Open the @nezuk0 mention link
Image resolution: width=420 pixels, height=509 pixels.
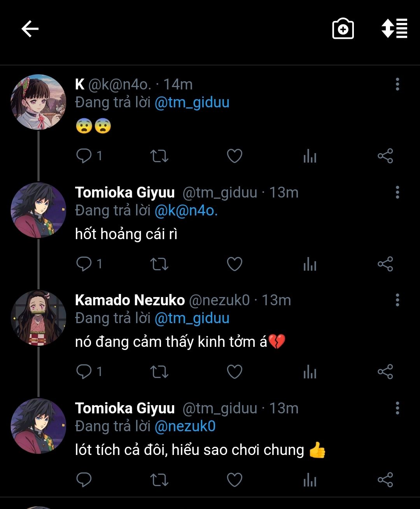point(185,426)
